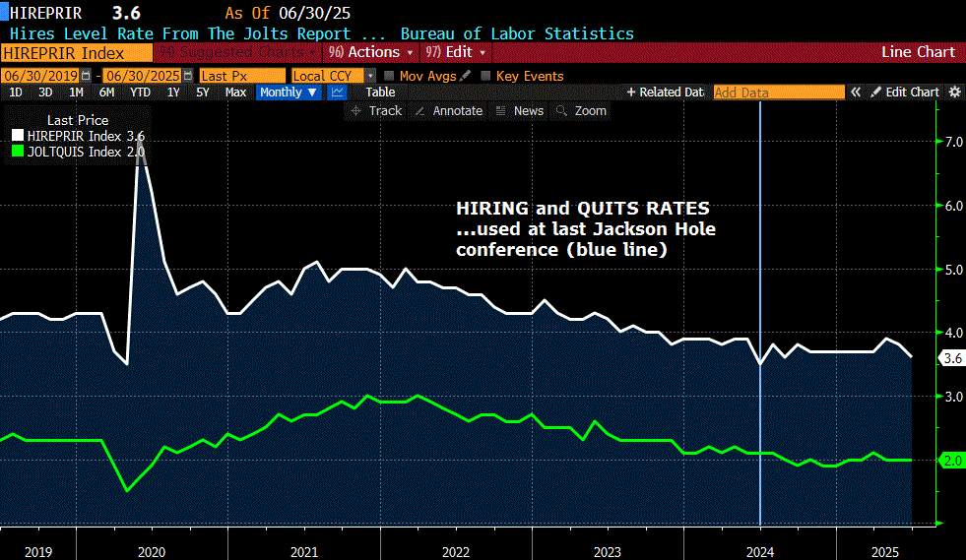The image size is (966, 560).
Task: Select the YTD range tab
Action: [140, 93]
